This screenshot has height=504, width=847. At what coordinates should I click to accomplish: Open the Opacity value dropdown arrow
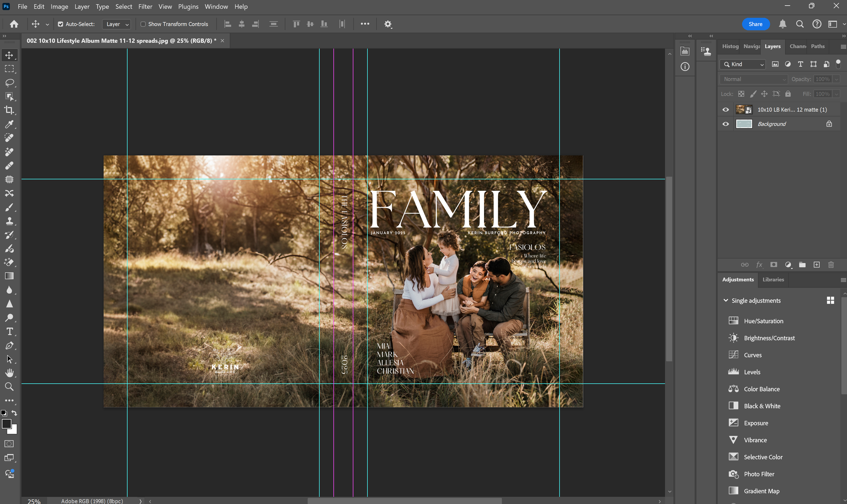pyautogui.click(x=836, y=79)
